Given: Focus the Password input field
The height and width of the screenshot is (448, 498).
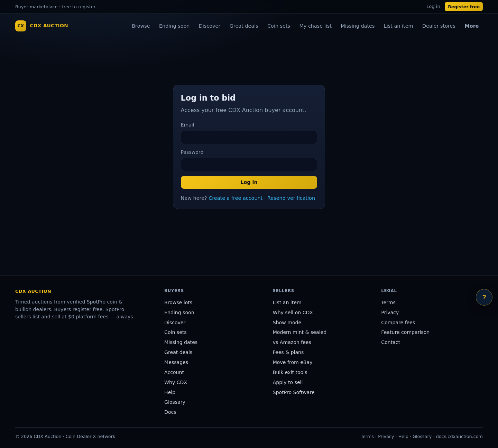Looking at the screenshot, I should [x=249, y=165].
